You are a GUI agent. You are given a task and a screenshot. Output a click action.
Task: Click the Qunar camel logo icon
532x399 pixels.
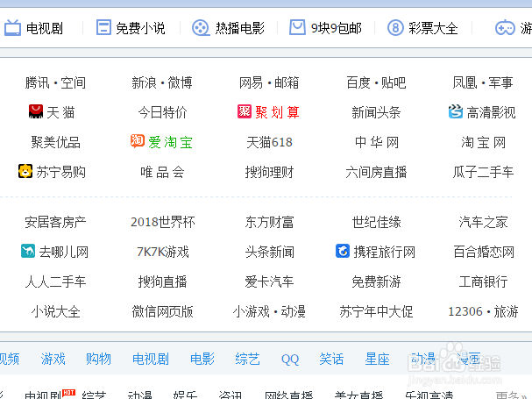(x=28, y=251)
